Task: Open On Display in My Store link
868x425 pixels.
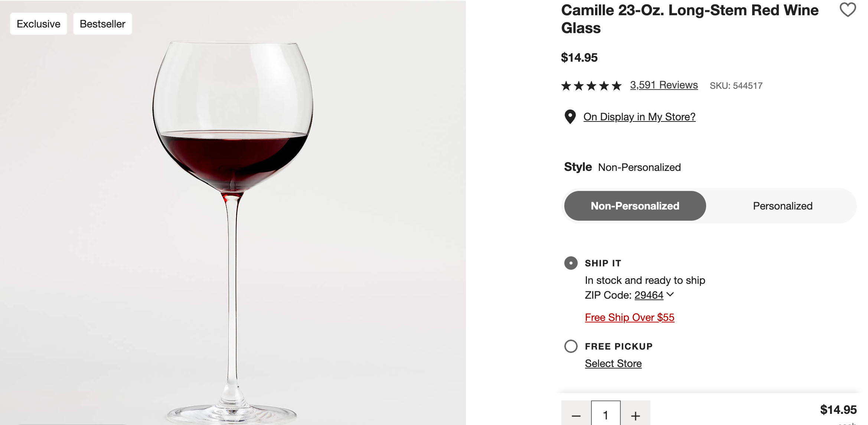Action: 639,117
